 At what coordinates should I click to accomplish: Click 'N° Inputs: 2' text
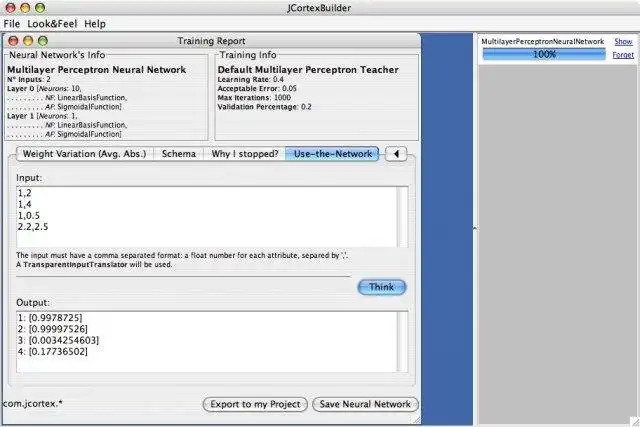29,79
